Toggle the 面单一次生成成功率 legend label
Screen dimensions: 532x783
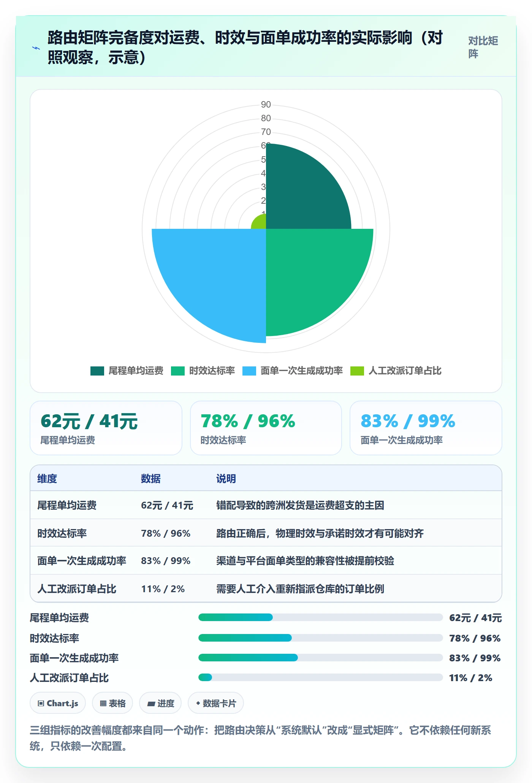[x=302, y=371]
